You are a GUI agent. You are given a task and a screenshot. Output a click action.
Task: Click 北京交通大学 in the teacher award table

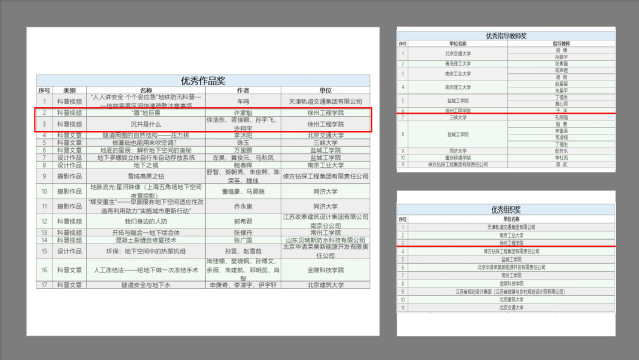[458, 53]
